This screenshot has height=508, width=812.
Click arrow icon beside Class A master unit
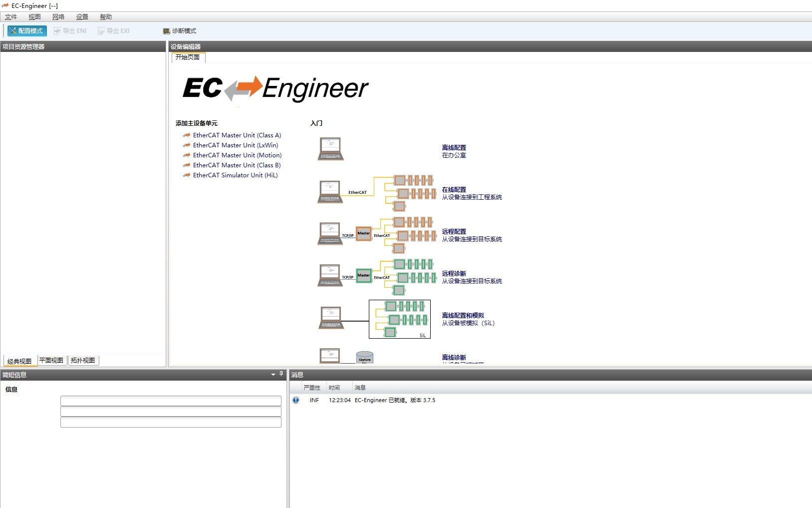[x=187, y=135]
